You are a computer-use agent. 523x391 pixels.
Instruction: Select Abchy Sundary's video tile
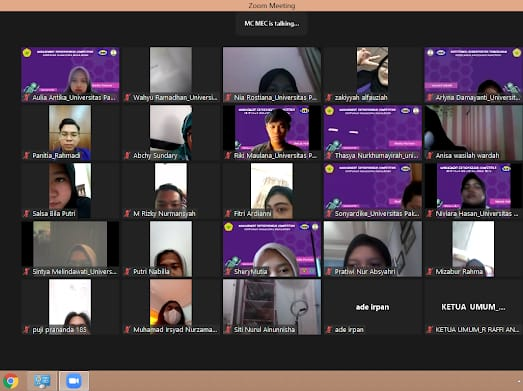click(x=171, y=132)
